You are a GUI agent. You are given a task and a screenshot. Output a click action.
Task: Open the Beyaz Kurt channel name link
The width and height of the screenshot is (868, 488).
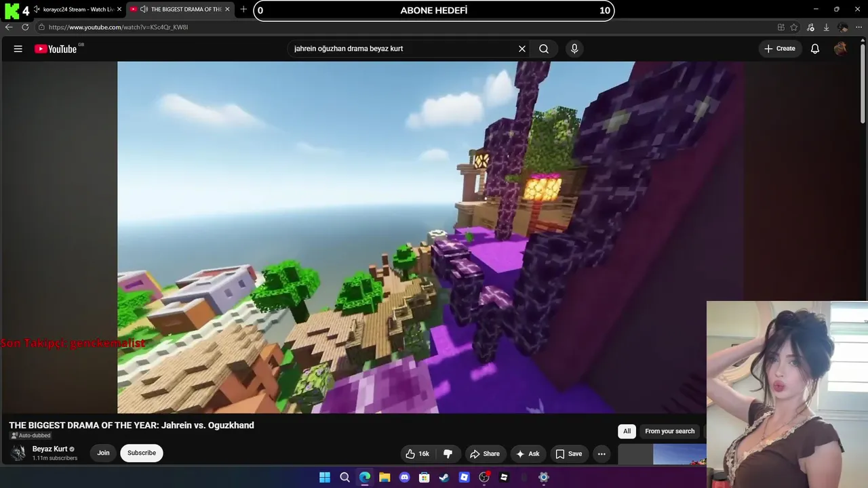pos(50,449)
